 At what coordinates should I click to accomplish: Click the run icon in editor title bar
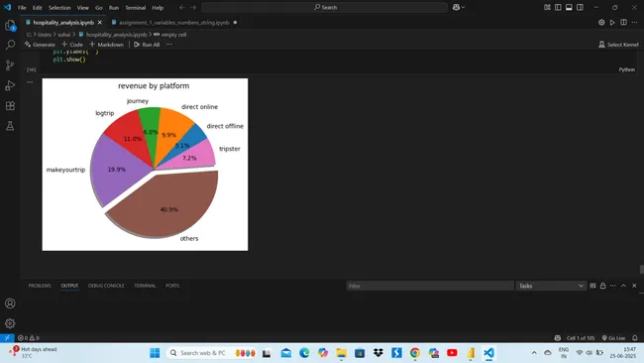coord(612,23)
